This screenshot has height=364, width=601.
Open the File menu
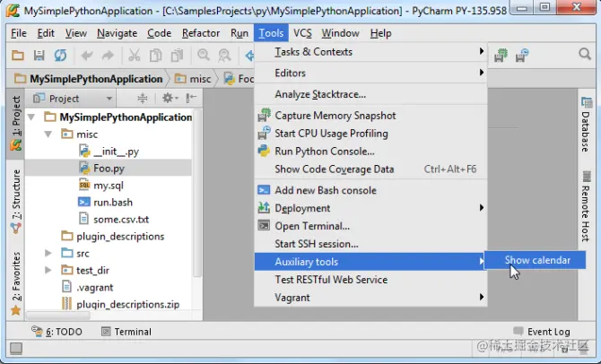tap(19, 33)
